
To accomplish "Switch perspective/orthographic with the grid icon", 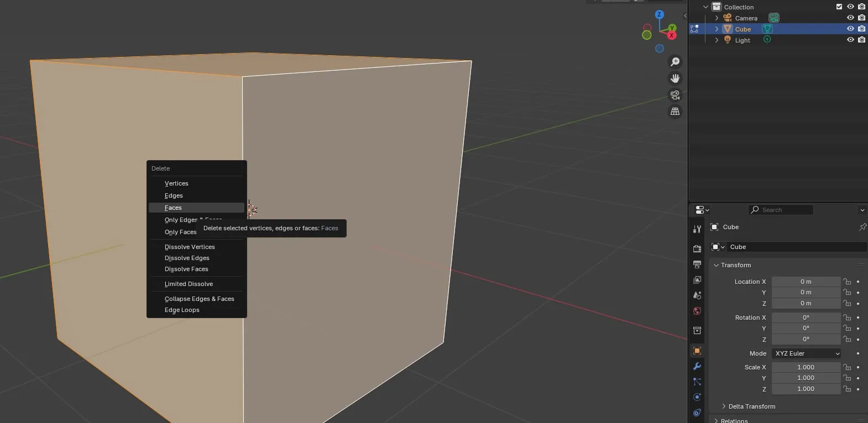I will pyautogui.click(x=675, y=112).
